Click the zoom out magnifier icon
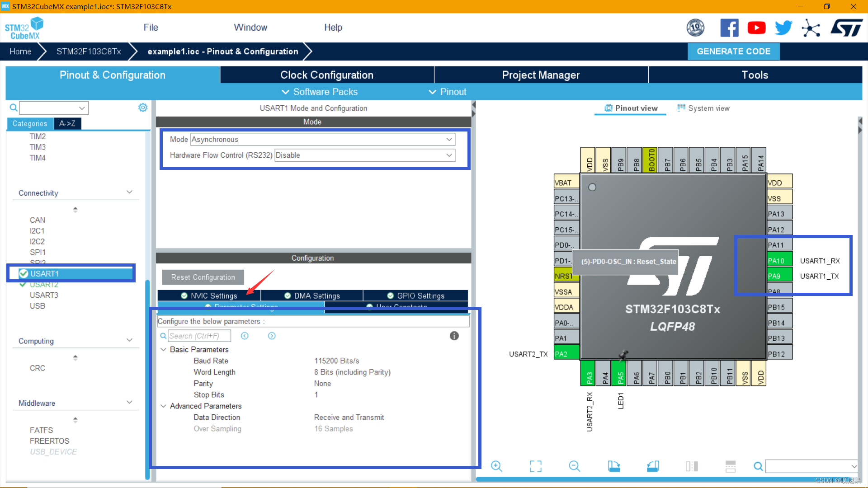This screenshot has height=488, width=868. [x=574, y=466]
